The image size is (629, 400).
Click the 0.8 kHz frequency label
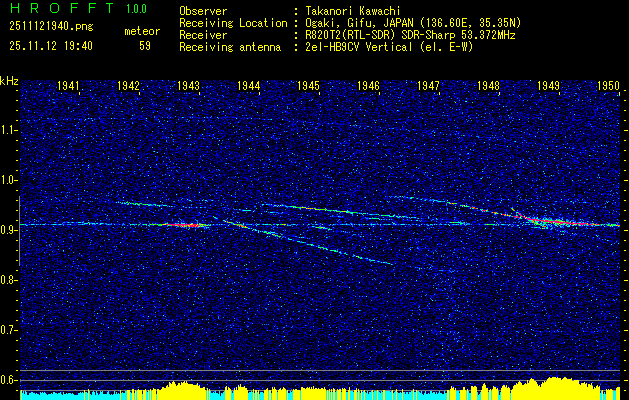pos(9,280)
